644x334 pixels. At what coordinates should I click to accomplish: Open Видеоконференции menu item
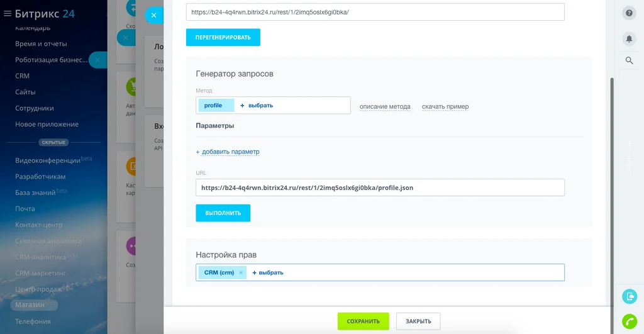pyautogui.click(x=48, y=160)
